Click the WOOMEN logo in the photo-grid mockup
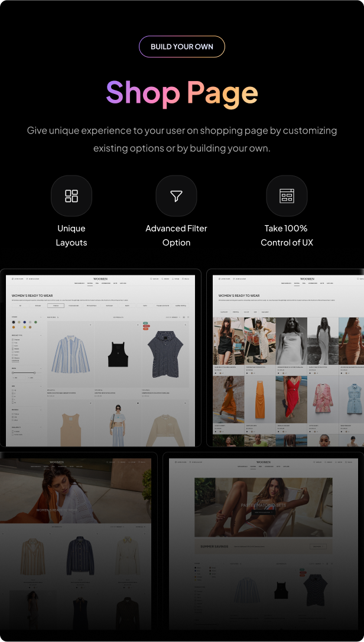This screenshot has width=364, height=642. click(307, 279)
